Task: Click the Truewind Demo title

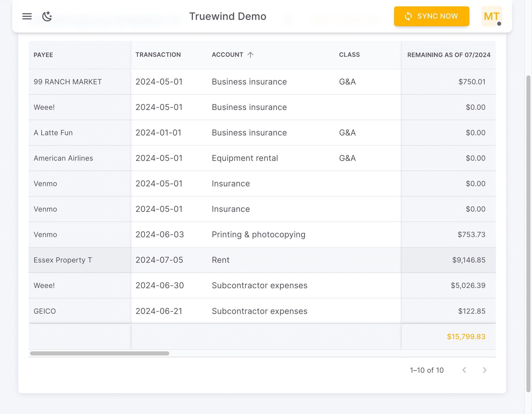Action: point(228,16)
